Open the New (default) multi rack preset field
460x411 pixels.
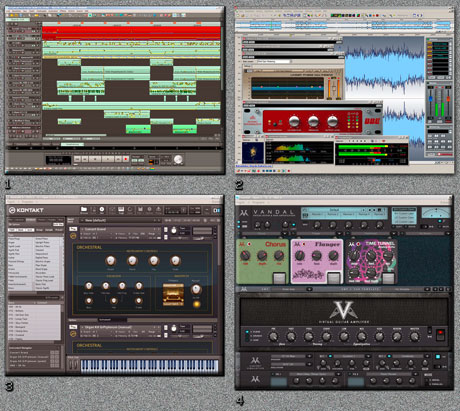[x=120, y=220]
